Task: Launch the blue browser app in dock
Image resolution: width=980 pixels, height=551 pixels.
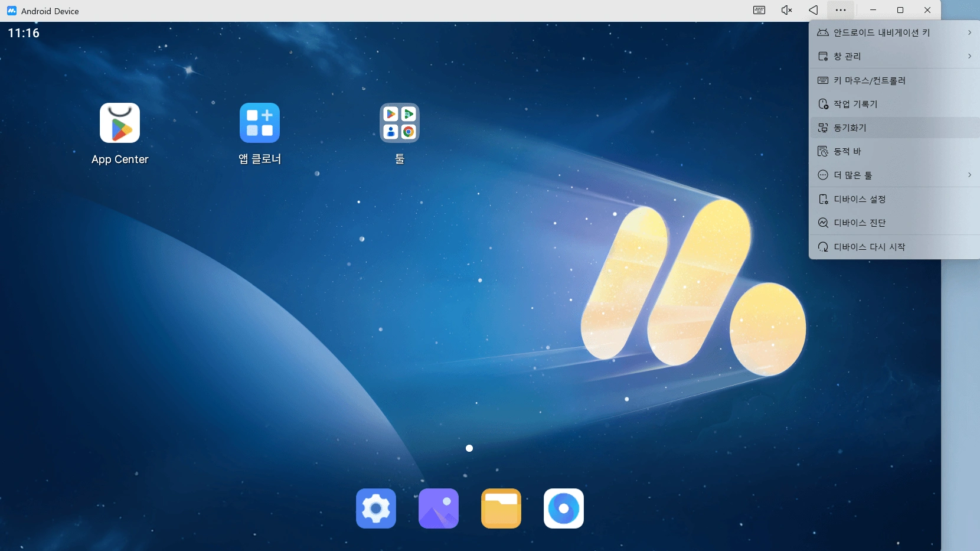Action: click(564, 508)
